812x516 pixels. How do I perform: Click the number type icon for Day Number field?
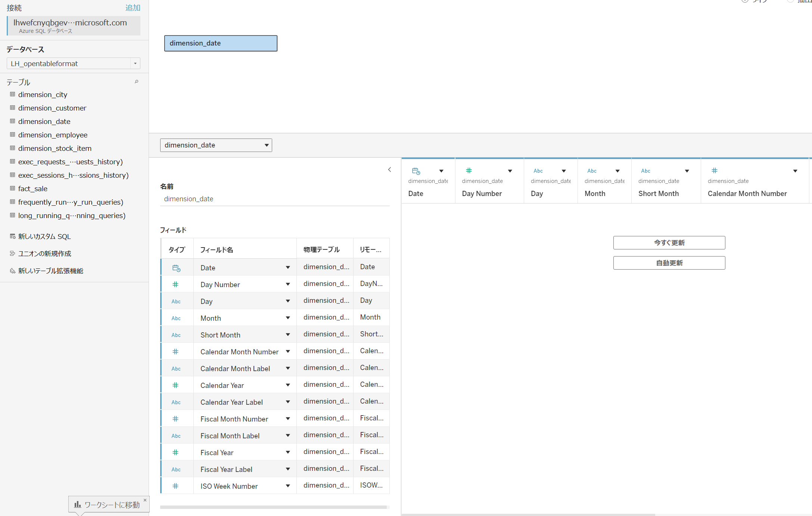point(175,285)
